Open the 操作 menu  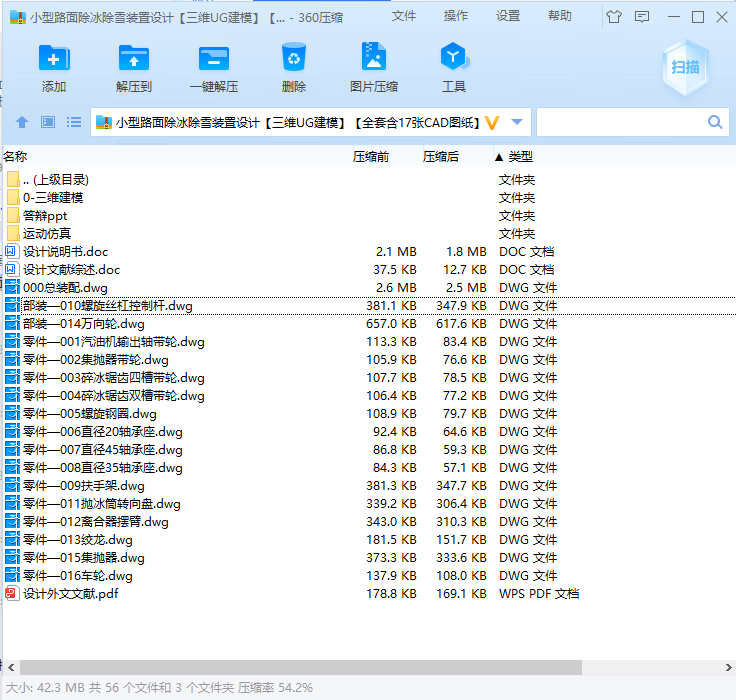pyautogui.click(x=456, y=16)
